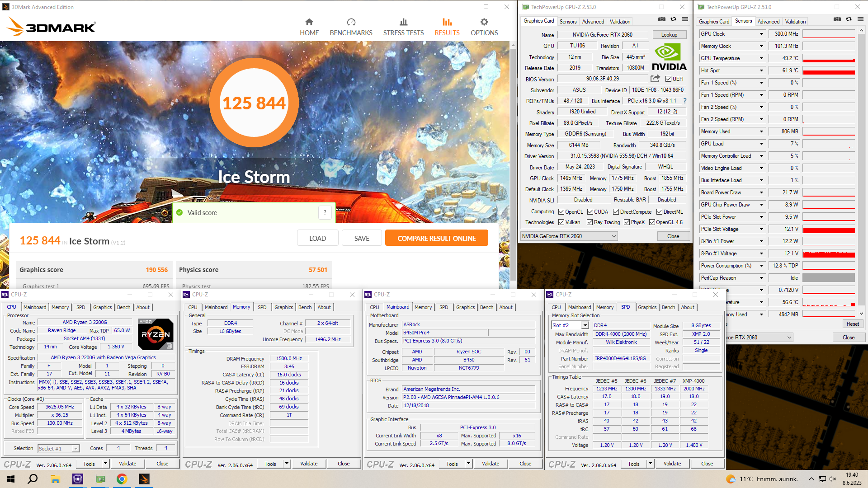The image size is (868, 488).
Task: Open Bench tab in CPU-Z Mainboard window
Action: (486, 307)
